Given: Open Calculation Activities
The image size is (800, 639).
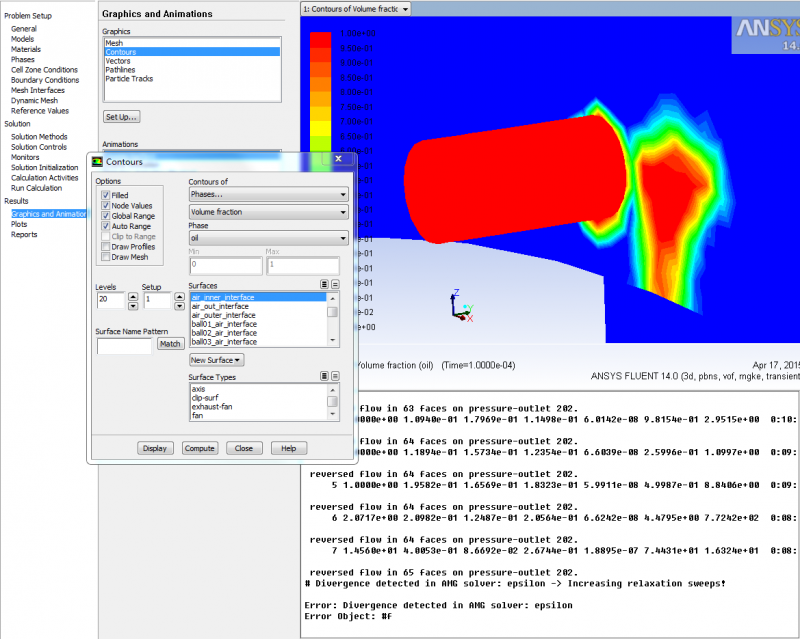Looking at the screenshot, I should [45, 177].
